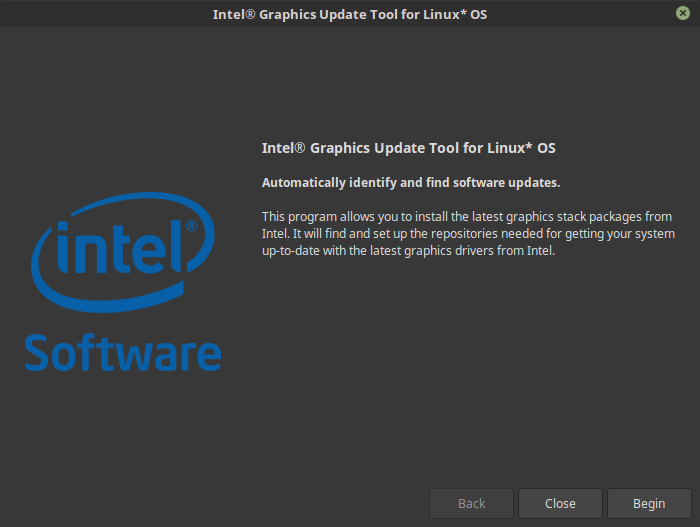700x527 pixels.
Task: Click 'Automatically identify and find software updates.' text
Action: pyautogui.click(x=411, y=183)
